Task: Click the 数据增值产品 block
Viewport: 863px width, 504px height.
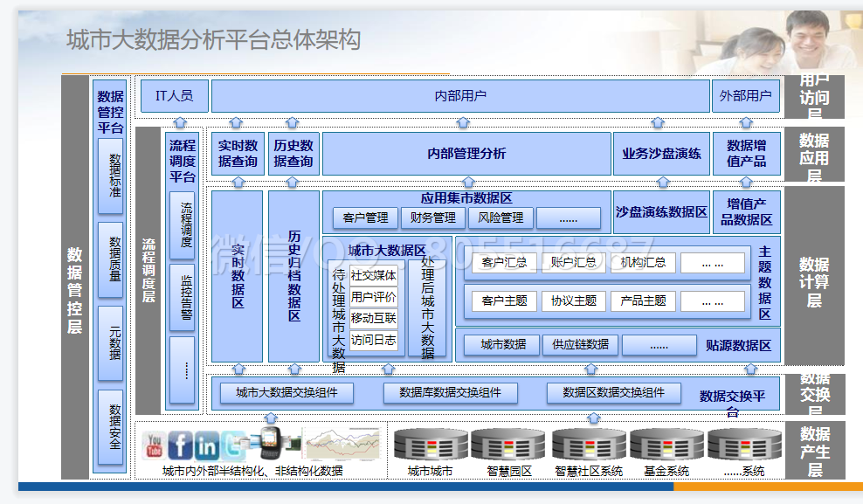Action: 746,154
